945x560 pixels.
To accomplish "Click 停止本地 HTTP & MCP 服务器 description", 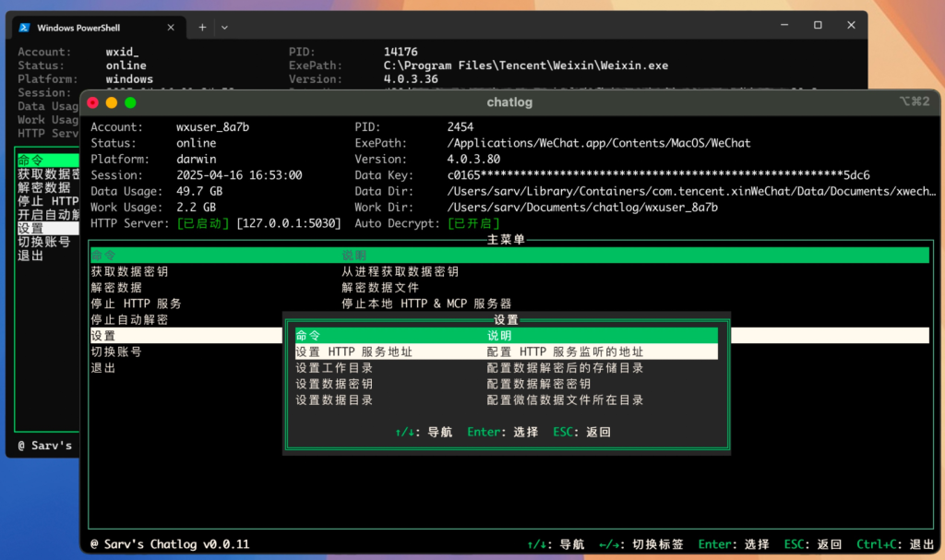I will click(x=426, y=304).
